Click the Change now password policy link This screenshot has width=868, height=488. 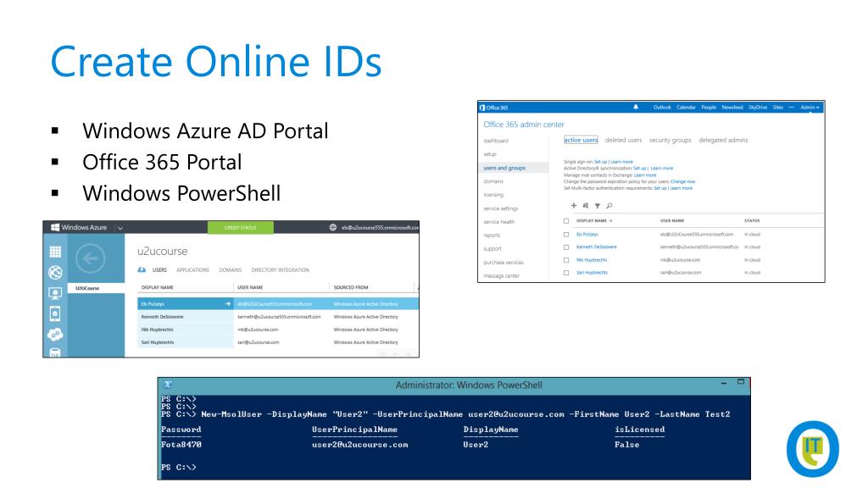coord(682,181)
